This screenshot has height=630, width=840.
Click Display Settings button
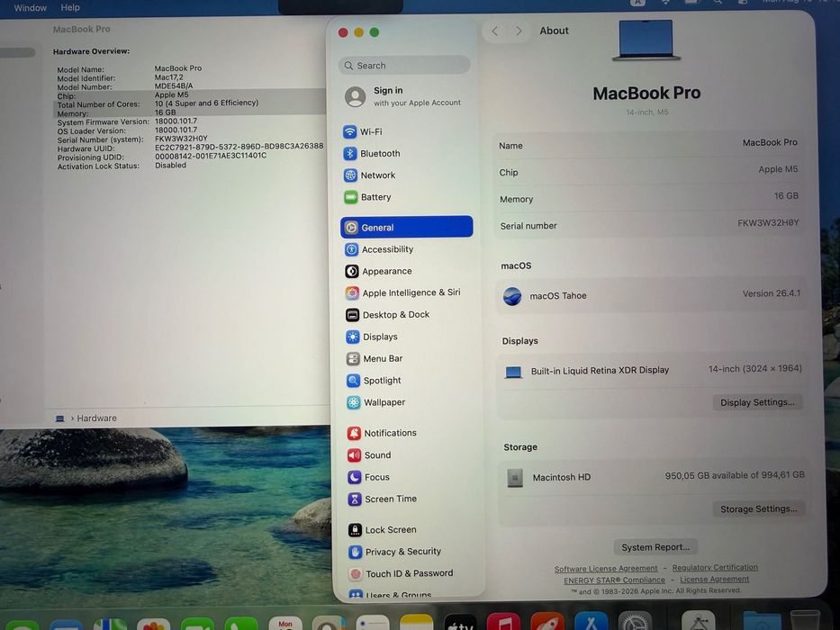(757, 402)
